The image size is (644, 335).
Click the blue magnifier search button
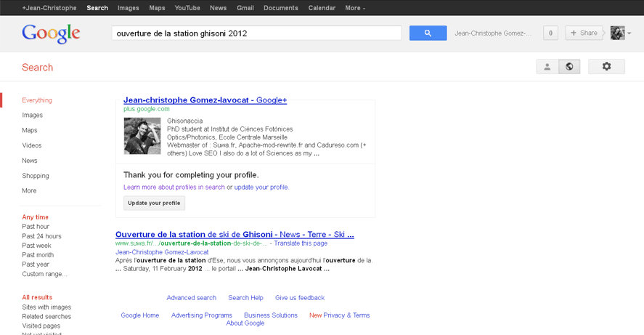[x=428, y=33]
